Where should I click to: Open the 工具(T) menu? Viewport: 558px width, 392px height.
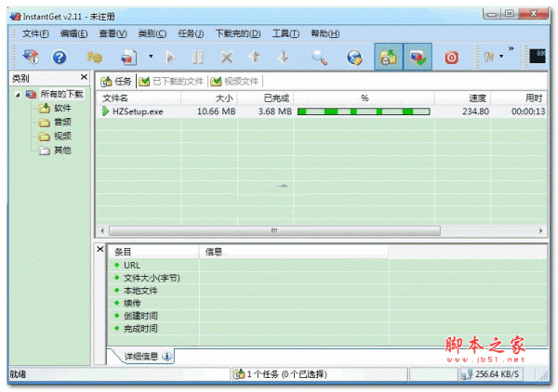[286, 33]
